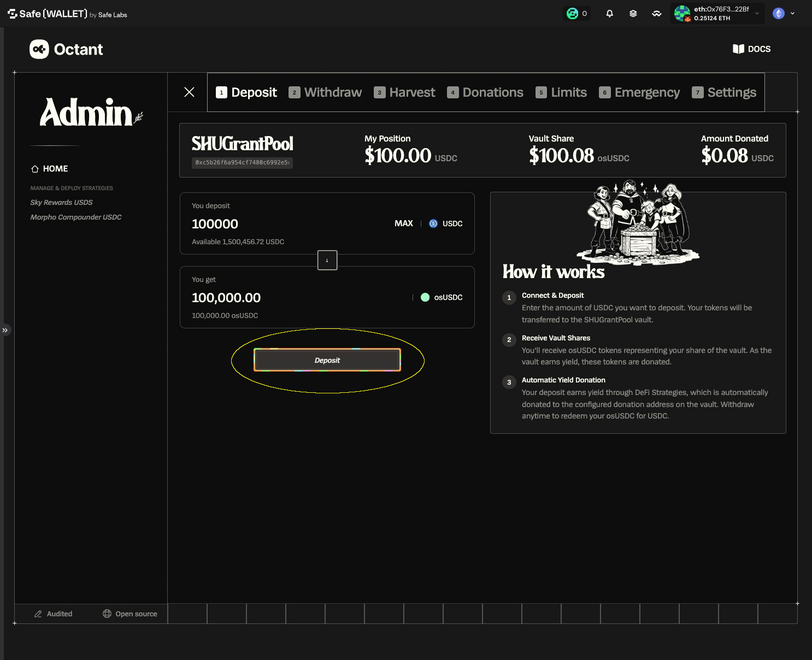This screenshot has width=812, height=660.
Task: Click the deposit amount field showing 100000
Action: (215, 224)
